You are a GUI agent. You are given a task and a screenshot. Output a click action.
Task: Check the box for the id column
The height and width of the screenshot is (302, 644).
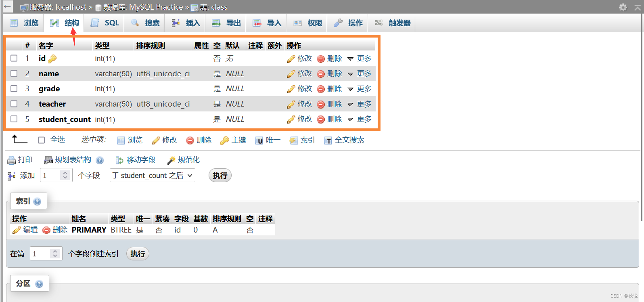click(14, 58)
